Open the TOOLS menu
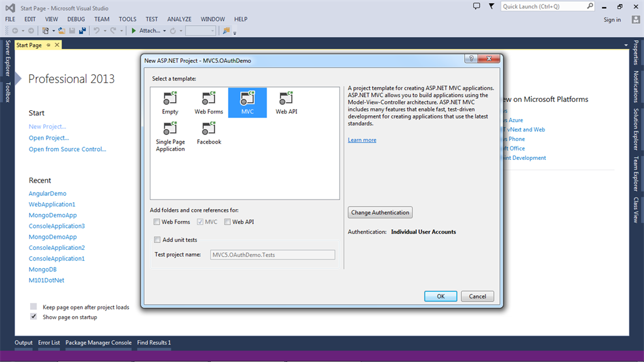Viewport: 644px width, 362px height. [127, 20]
